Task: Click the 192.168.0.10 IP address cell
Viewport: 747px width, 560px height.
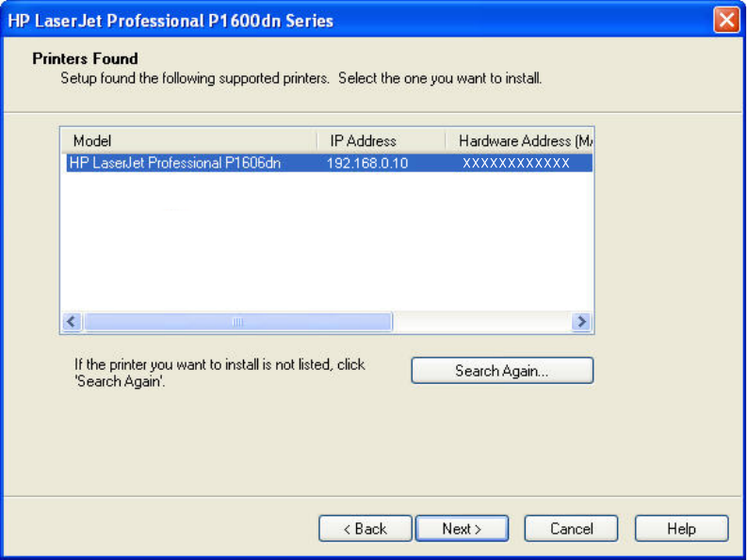Action: 367,163
